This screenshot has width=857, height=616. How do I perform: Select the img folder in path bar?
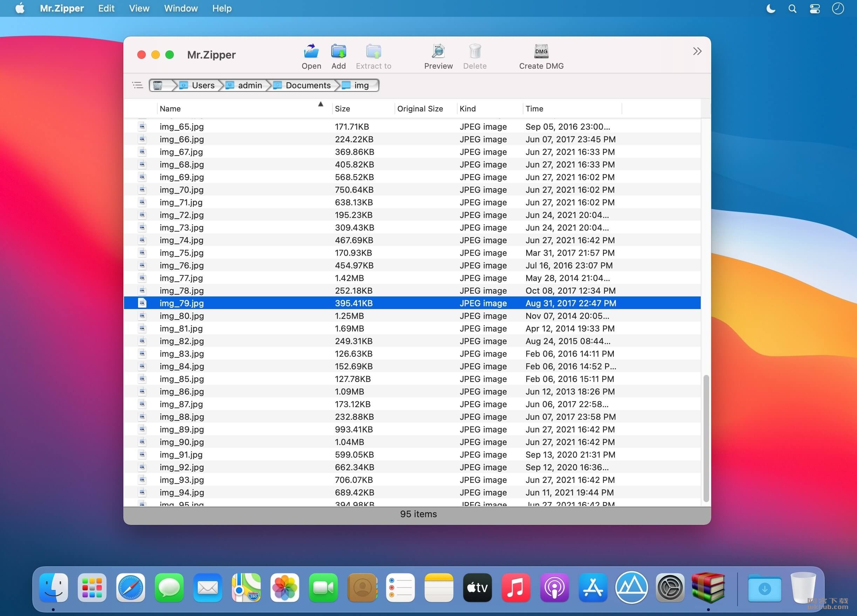[356, 85]
